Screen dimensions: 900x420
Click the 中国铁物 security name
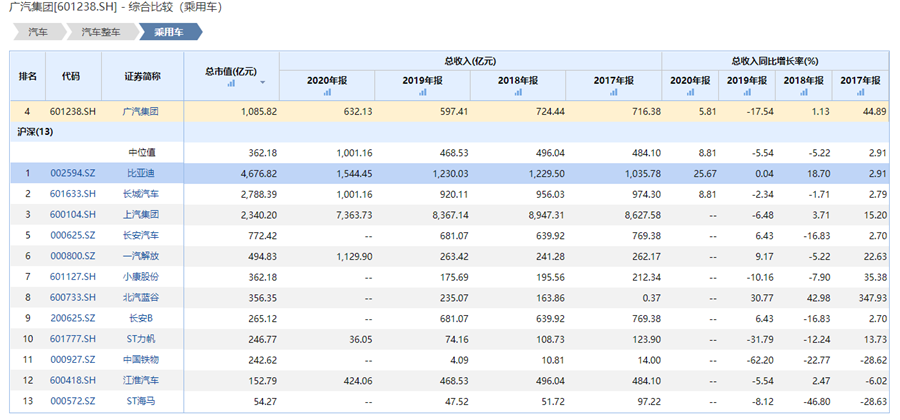pyautogui.click(x=143, y=359)
